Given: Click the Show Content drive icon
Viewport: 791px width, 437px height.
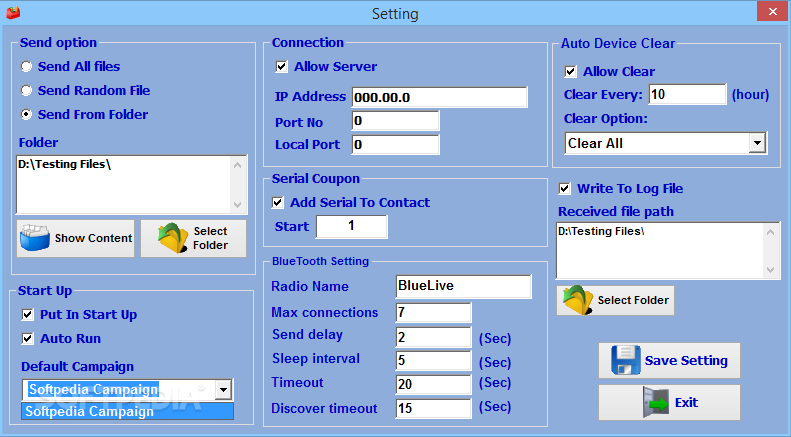Looking at the screenshot, I should tap(34, 238).
